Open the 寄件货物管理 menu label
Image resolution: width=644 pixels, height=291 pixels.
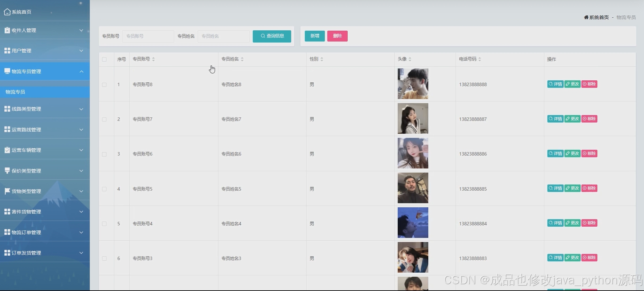click(26, 212)
